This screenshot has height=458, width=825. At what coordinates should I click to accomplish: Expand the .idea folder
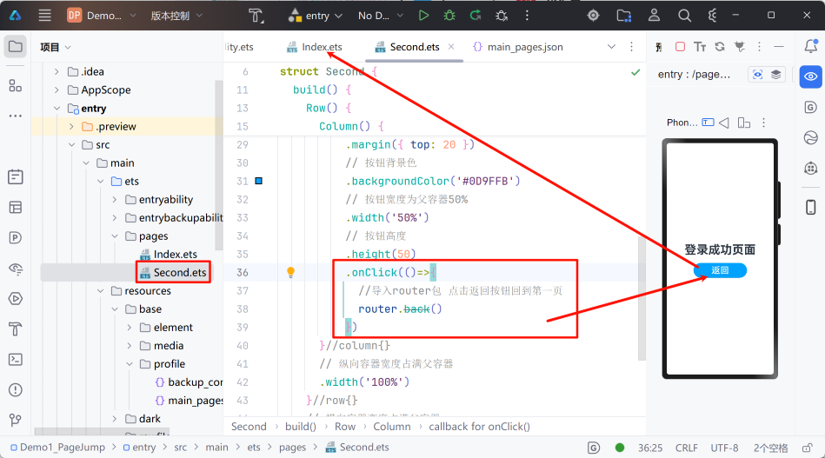click(57, 72)
